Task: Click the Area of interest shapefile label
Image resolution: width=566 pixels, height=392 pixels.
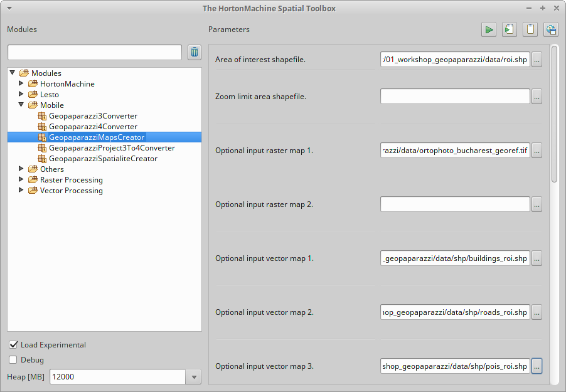Action: (x=260, y=60)
